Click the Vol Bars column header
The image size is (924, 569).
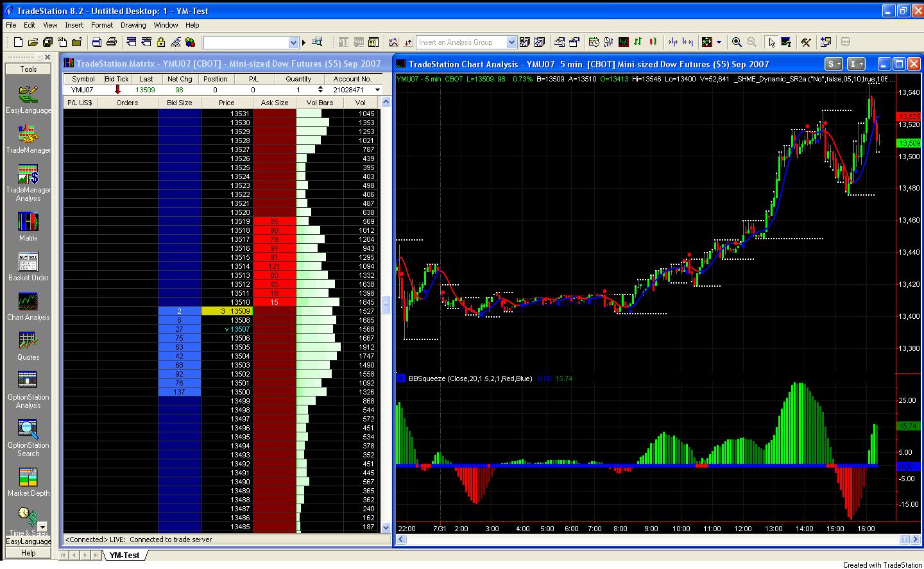point(320,103)
